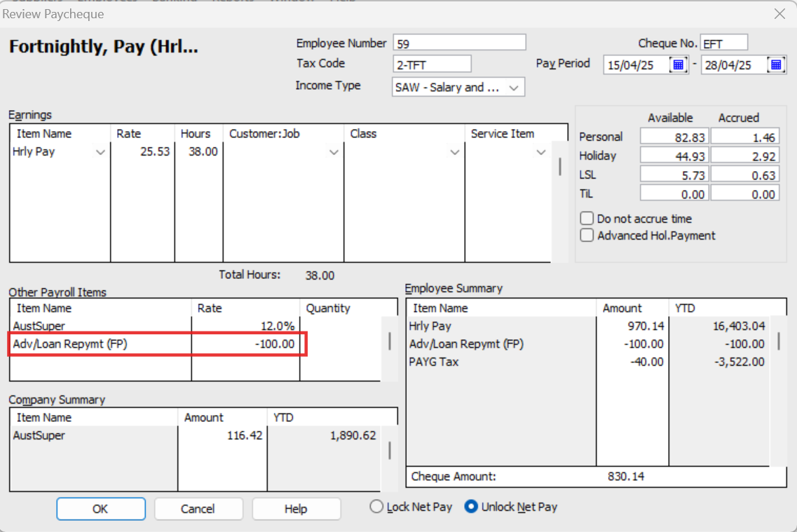Open the pay period end date calendar
The width and height of the screenshot is (797, 532).
click(776, 65)
